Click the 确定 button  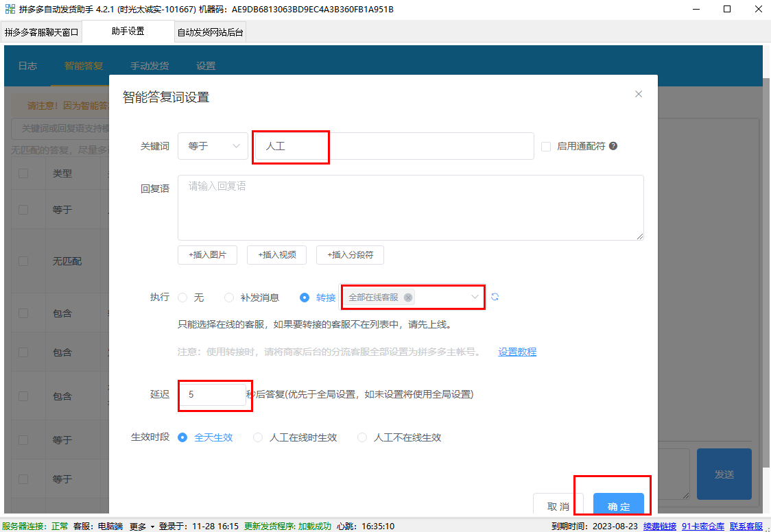click(619, 503)
